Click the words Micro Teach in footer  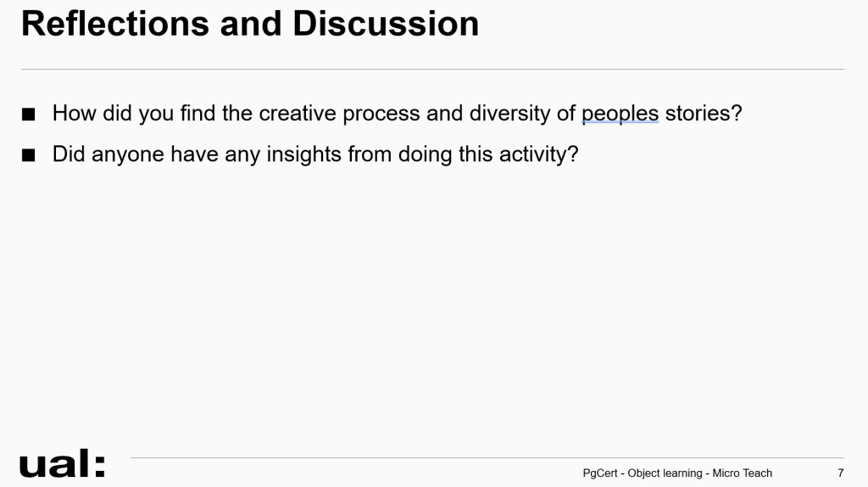pyautogui.click(x=742, y=473)
